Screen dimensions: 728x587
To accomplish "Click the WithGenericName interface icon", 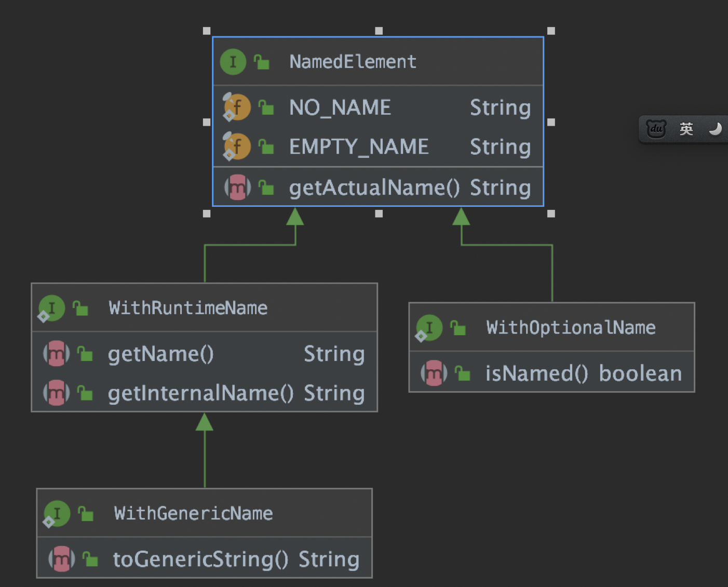I will [x=57, y=514].
